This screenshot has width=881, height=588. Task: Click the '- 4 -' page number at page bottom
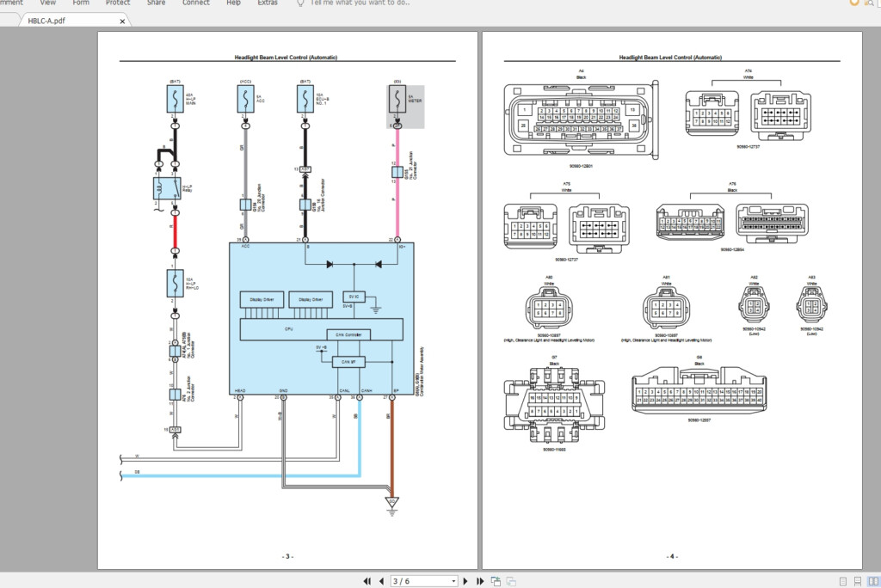[672, 556]
